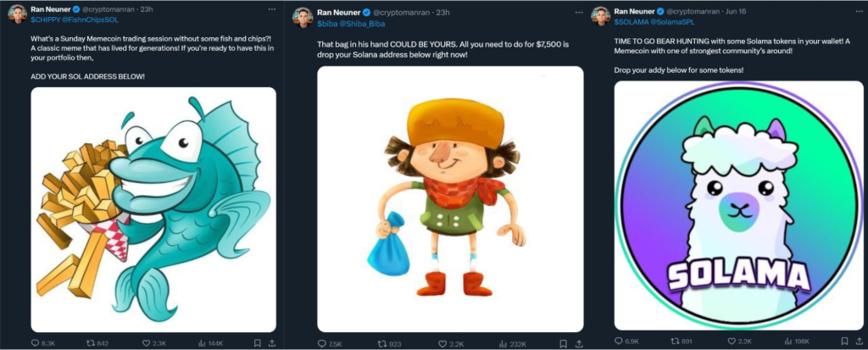
Task: Bookmark the $biba Shiba_Biba tweet
Action: click(562, 342)
